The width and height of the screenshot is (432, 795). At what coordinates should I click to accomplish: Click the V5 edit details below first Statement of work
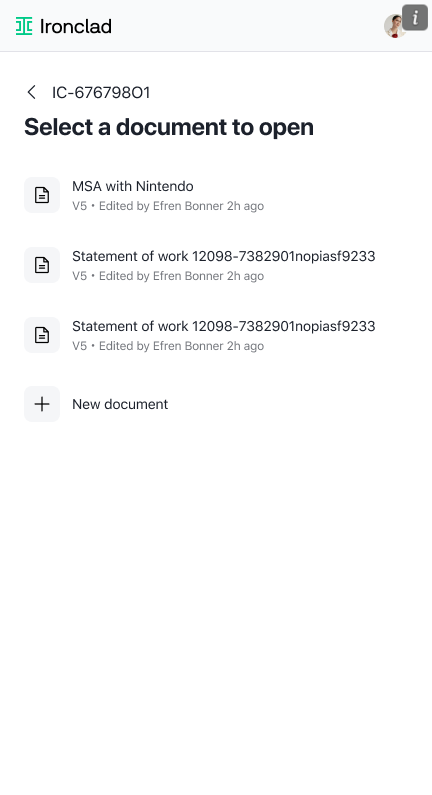tap(168, 276)
